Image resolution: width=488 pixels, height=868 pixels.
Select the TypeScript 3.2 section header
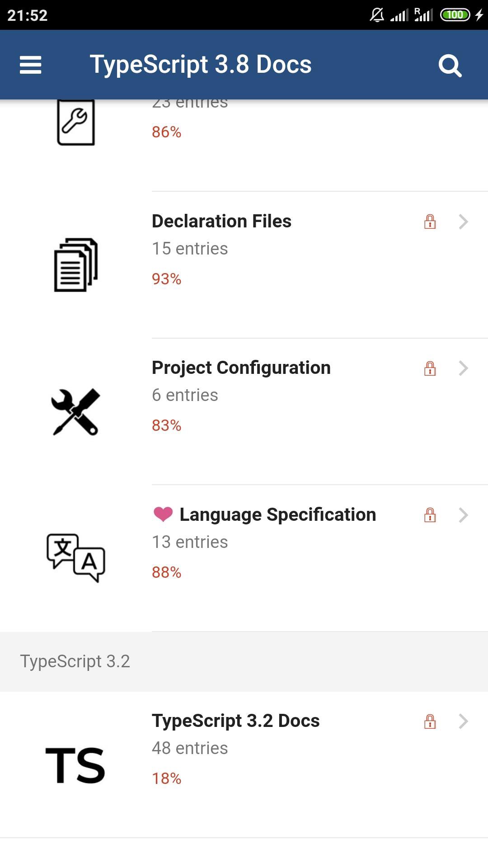point(75,661)
